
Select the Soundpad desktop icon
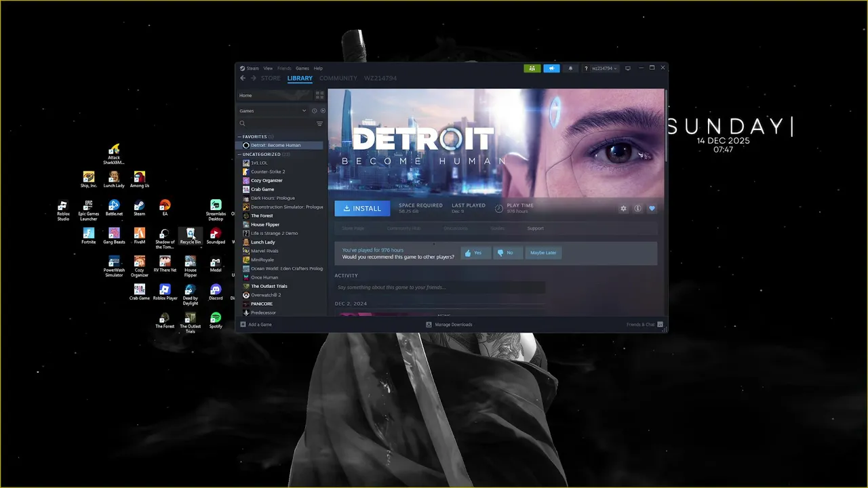[216, 236]
